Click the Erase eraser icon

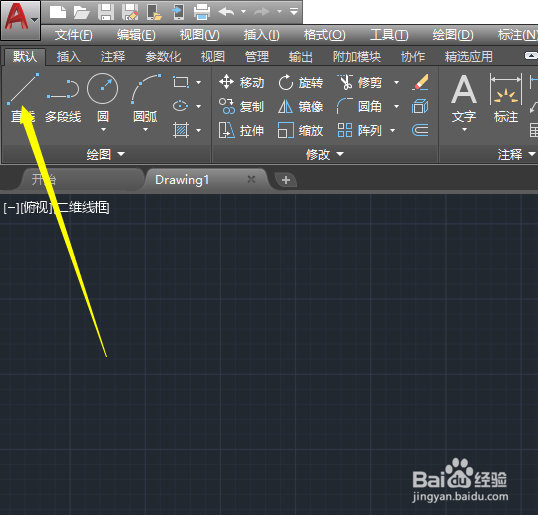tap(420, 82)
